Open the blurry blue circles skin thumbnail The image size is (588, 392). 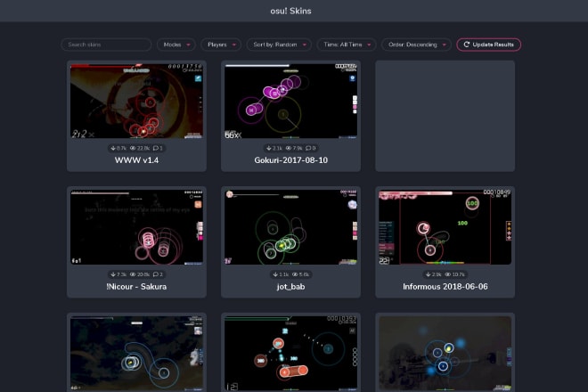pos(445,354)
